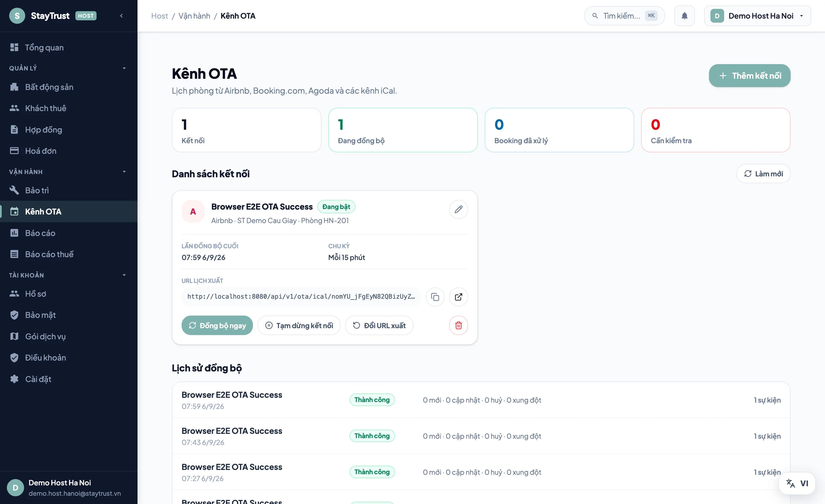The height and width of the screenshot is (504, 825).
Task: Click the Thêm kết nối button
Action: [x=749, y=76]
